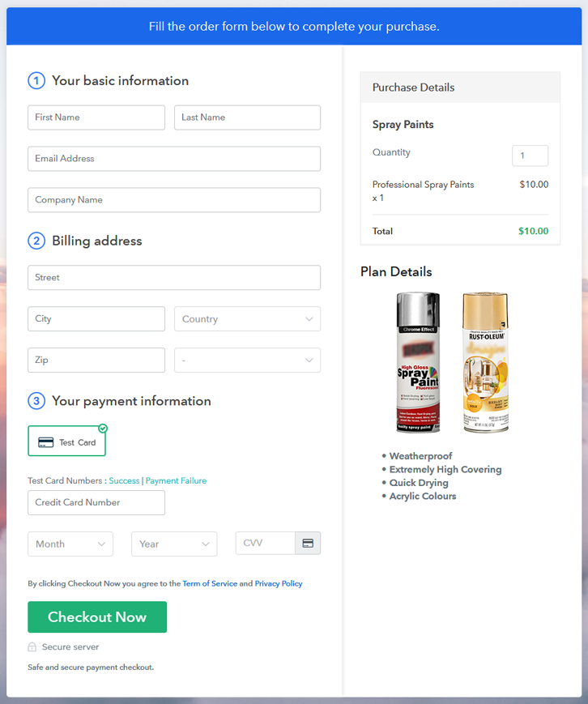Open the Privacy Policy link

coord(279,583)
